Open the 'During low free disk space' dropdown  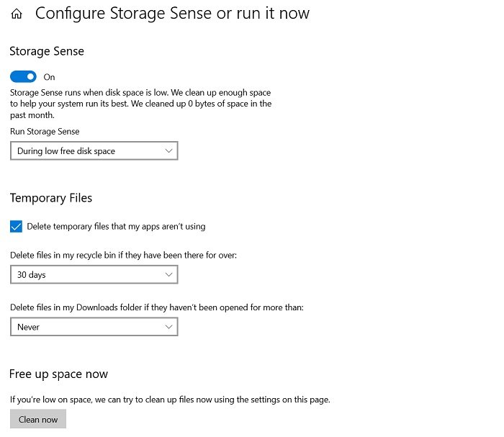pyautogui.click(x=94, y=150)
